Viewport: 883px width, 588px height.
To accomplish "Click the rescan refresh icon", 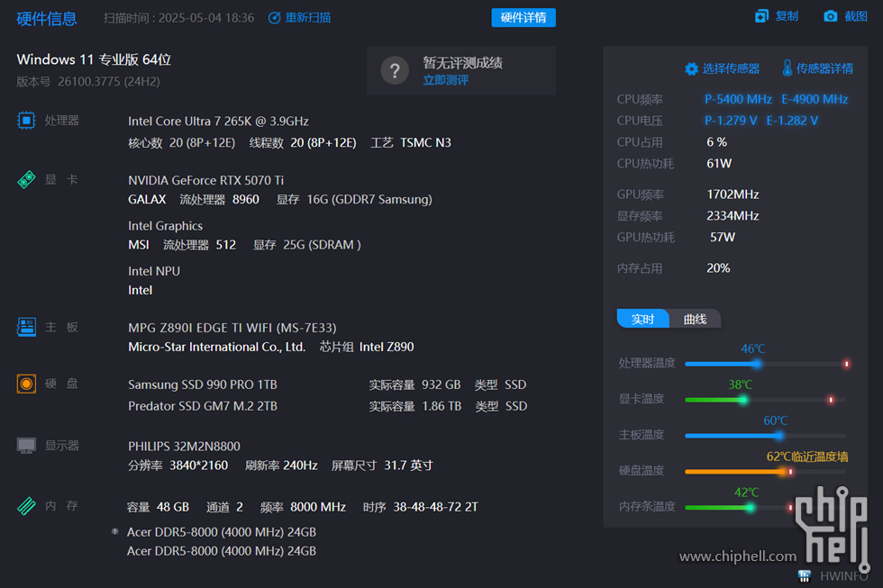I will (274, 18).
